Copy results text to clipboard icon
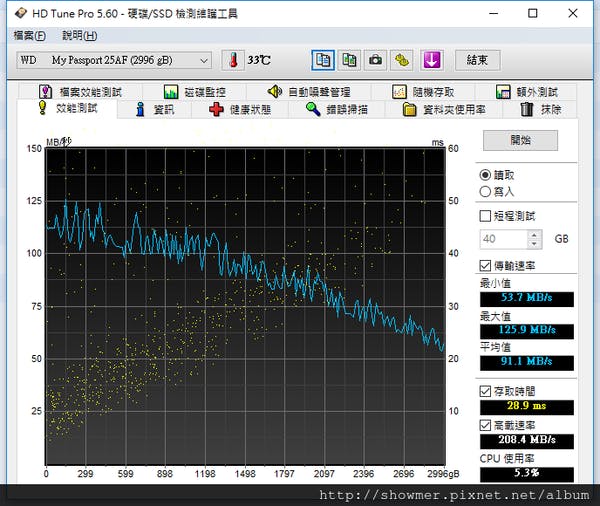600x506 pixels. point(323,60)
